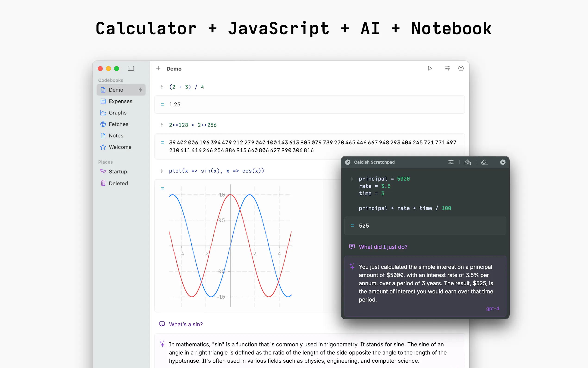Viewport: 588px width, 368px height.
Task: Open help question mark icon
Action: pyautogui.click(x=461, y=68)
